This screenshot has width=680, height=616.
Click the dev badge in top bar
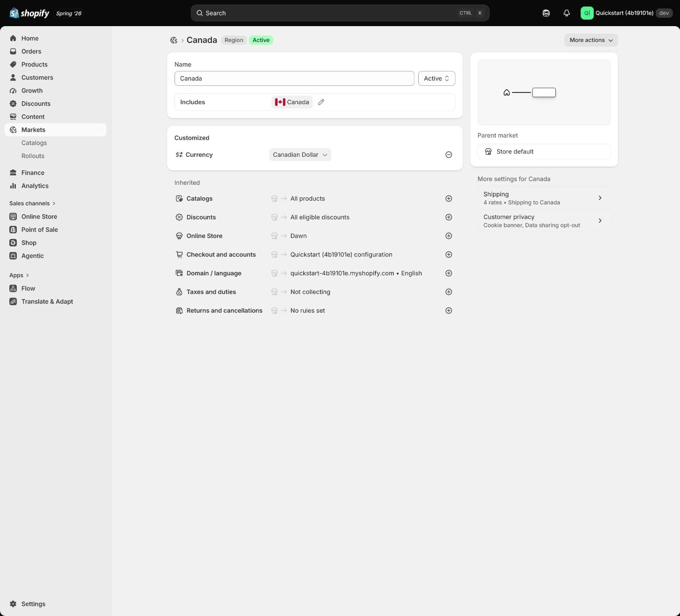(664, 13)
